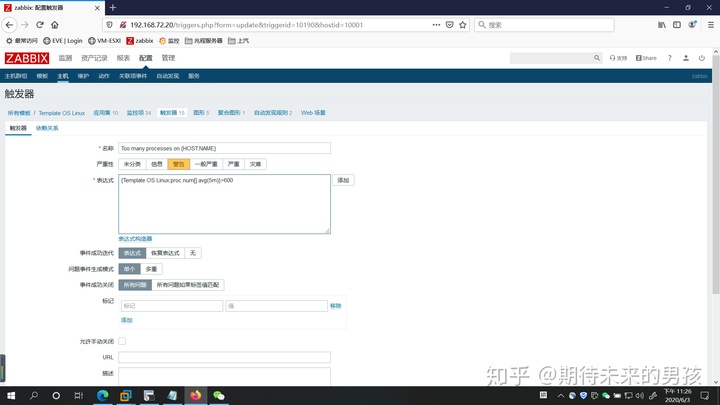Open the 自动发现 submenu
This screenshot has height=405, width=720.
pyautogui.click(x=168, y=76)
